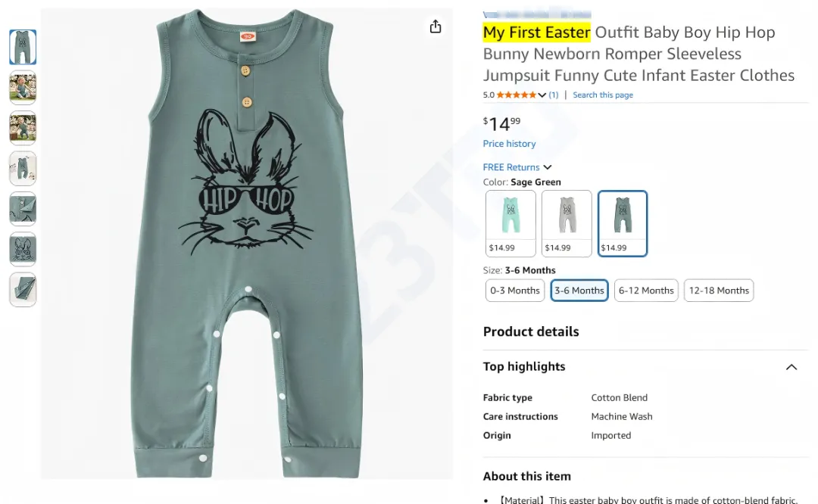Viewport: 818px width, 504px height.
Task: Open the Price history link
Action: [x=509, y=144]
